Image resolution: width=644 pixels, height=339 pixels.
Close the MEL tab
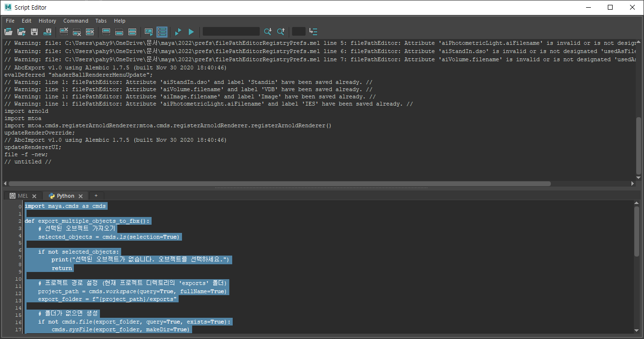34,196
